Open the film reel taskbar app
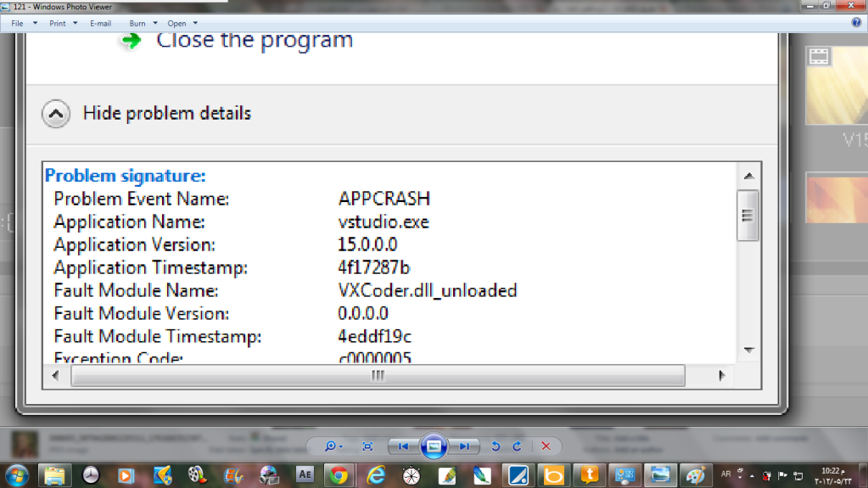Image resolution: width=868 pixels, height=488 pixels. click(197, 476)
